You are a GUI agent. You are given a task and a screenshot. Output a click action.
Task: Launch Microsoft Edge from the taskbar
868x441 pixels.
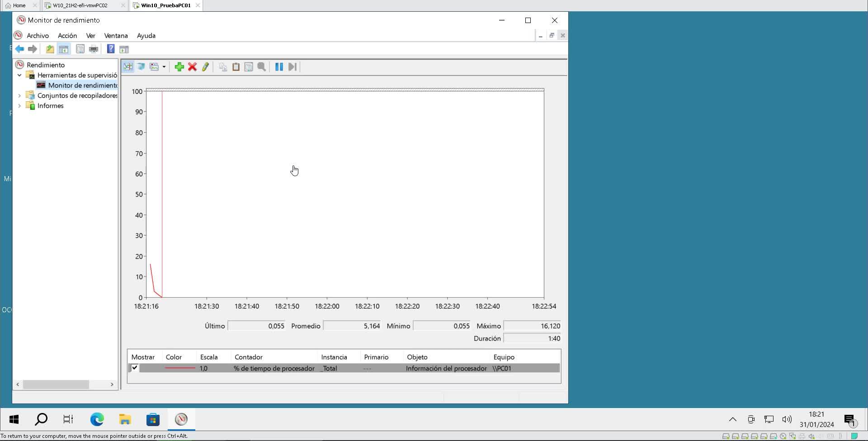[x=97, y=420]
